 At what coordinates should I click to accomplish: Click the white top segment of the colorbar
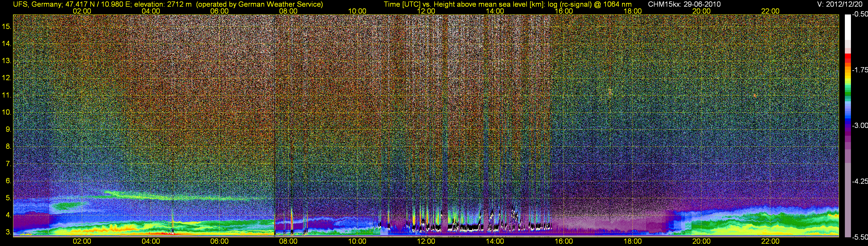tap(848, 27)
